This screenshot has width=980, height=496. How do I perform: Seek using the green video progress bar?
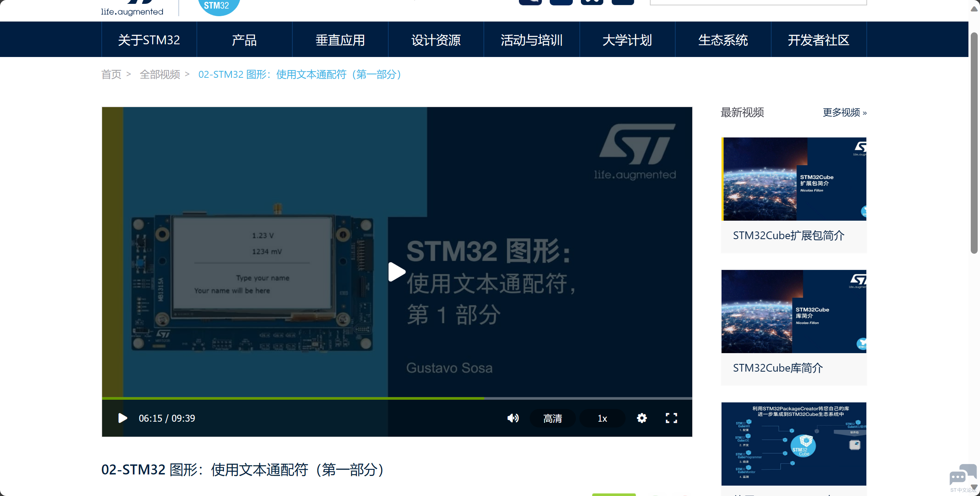coord(397,398)
